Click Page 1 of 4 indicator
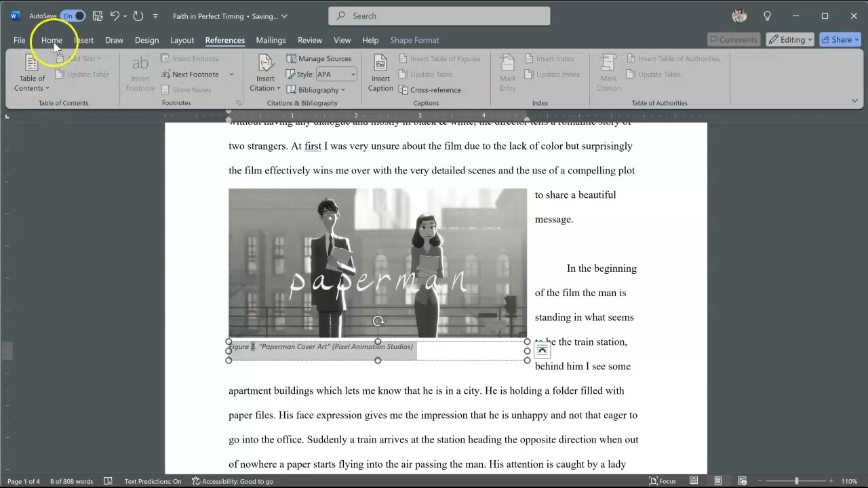 pyautogui.click(x=24, y=481)
